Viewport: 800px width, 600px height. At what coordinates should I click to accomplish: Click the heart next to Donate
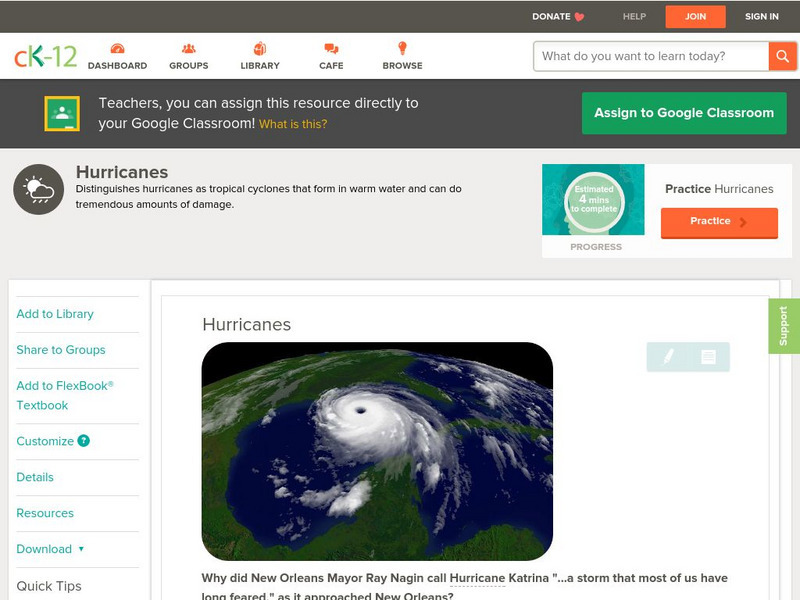(x=578, y=16)
